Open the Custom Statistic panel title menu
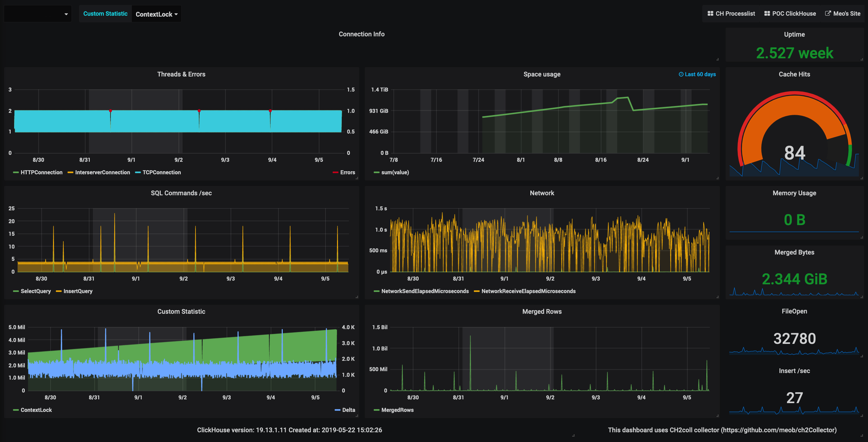 click(181, 312)
